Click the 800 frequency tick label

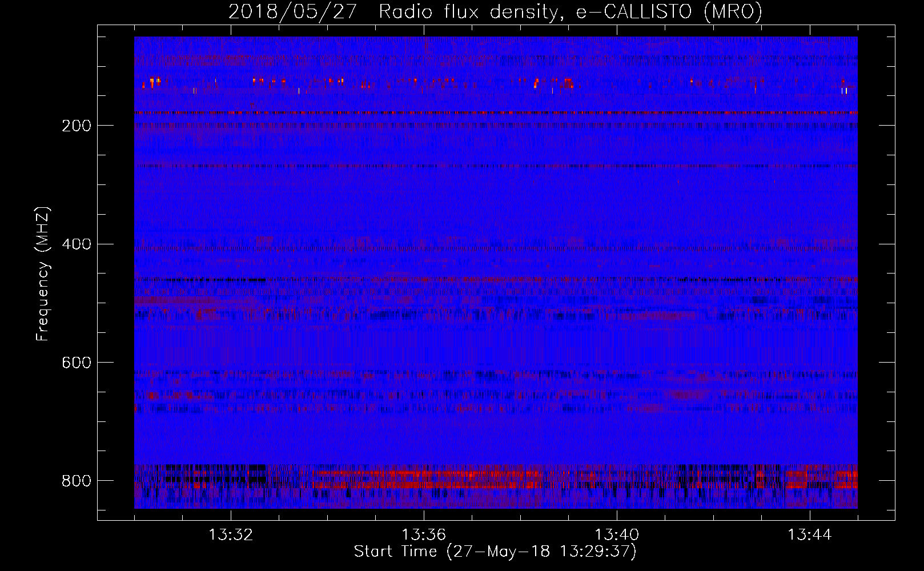(76, 481)
